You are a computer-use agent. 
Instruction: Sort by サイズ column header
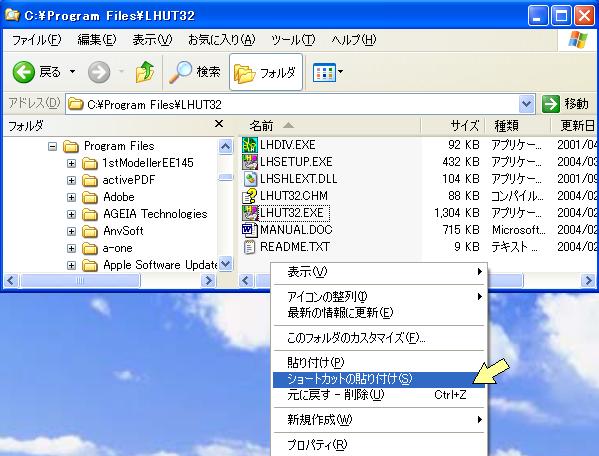pos(453,126)
